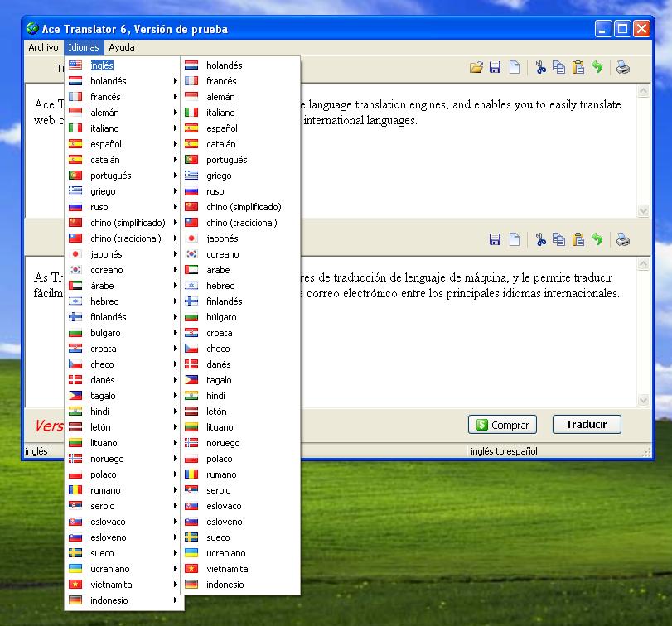The width and height of the screenshot is (672, 626).
Task: Choose chino (simplificado) in target submenu
Action: [240, 207]
